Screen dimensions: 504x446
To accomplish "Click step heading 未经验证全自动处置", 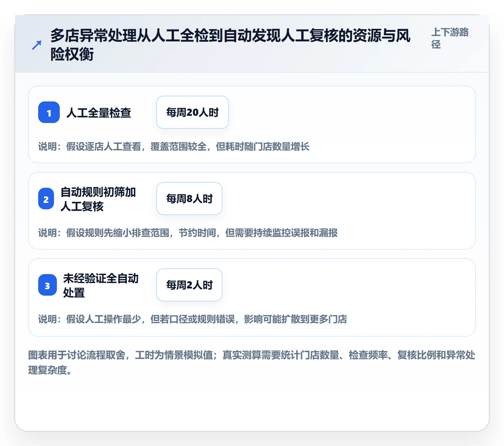I will click(x=101, y=285).
